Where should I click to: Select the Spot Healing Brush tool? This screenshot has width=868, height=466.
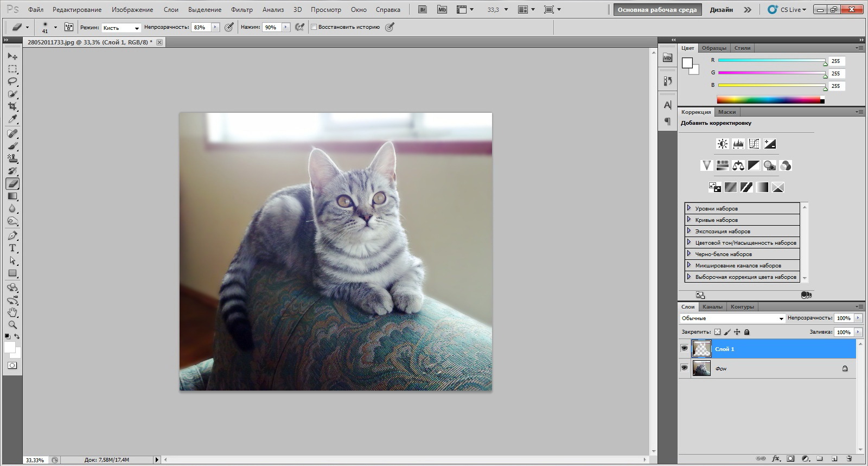pyautogui.click(x=12, y=133)
